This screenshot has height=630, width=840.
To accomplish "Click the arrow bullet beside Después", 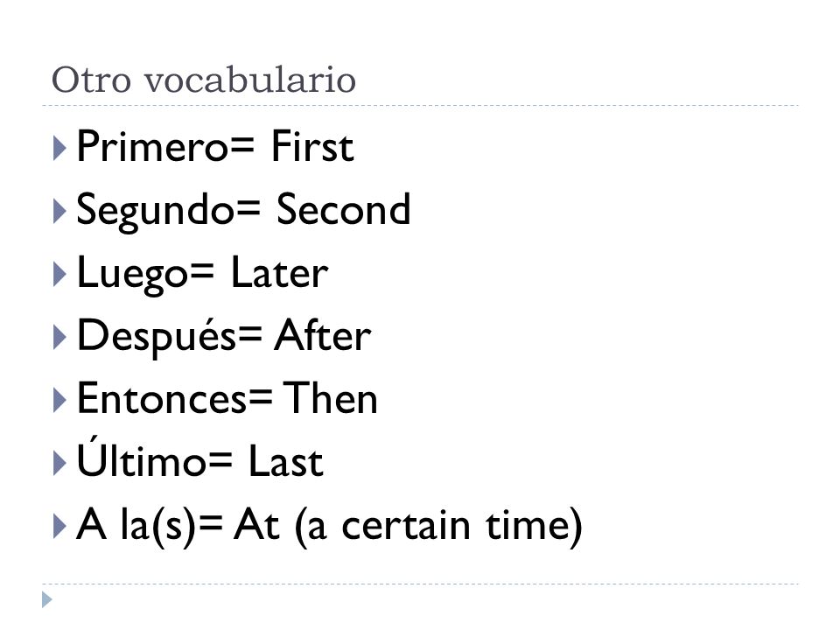I will pos(59,338).
